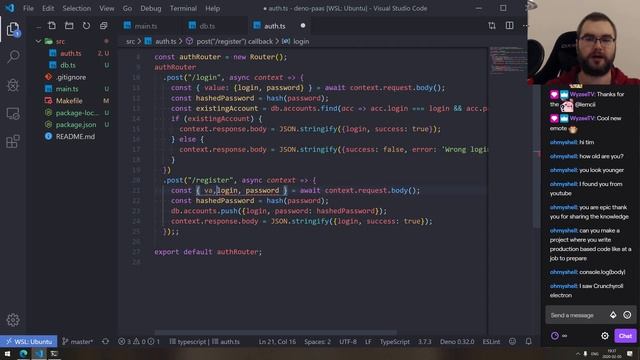The width and height of the screenshot is (640, 360).
Task: Click the git sync icon in status bar
Action: point(105,341)
